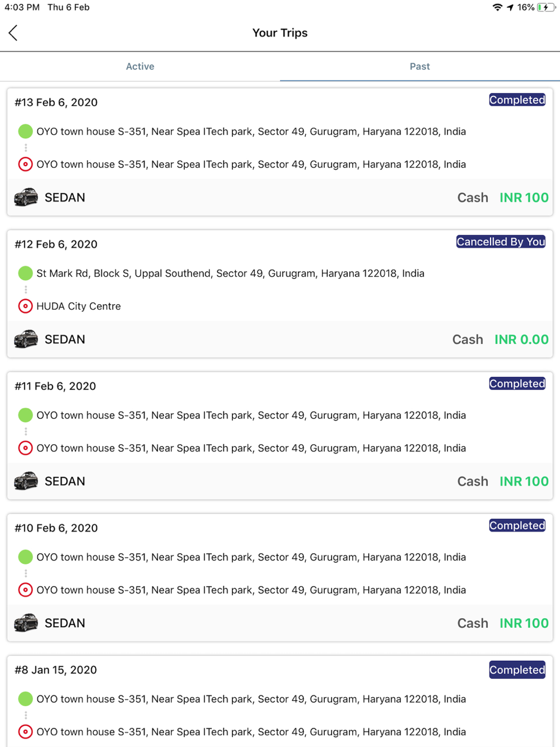Tap INR 100 fare on trip #10
The image size is (560, 747).
tap(524, 623)
